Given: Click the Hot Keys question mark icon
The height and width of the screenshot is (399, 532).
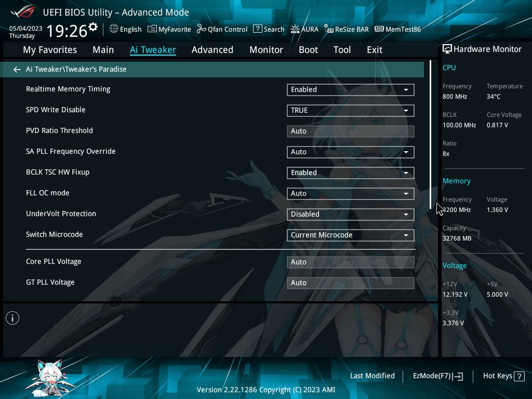Looking at the screenshot, I should [519, 376].
